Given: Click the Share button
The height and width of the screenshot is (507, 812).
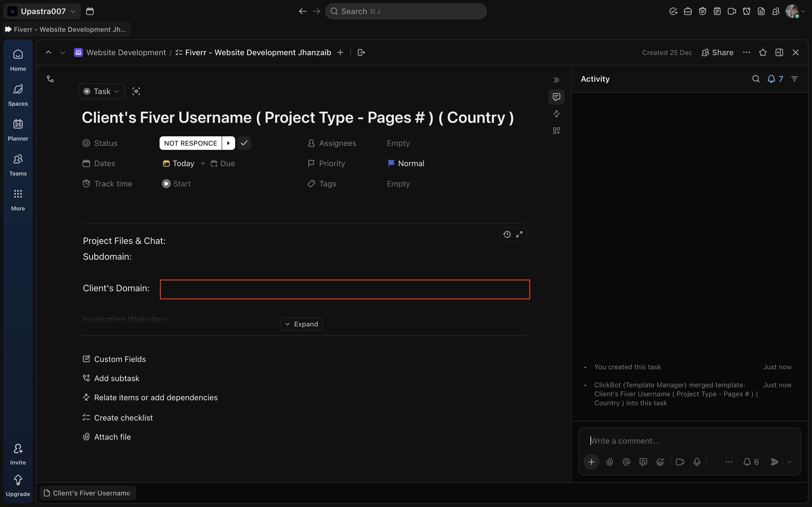Looking at the screenshot, I should coord(717,53).
